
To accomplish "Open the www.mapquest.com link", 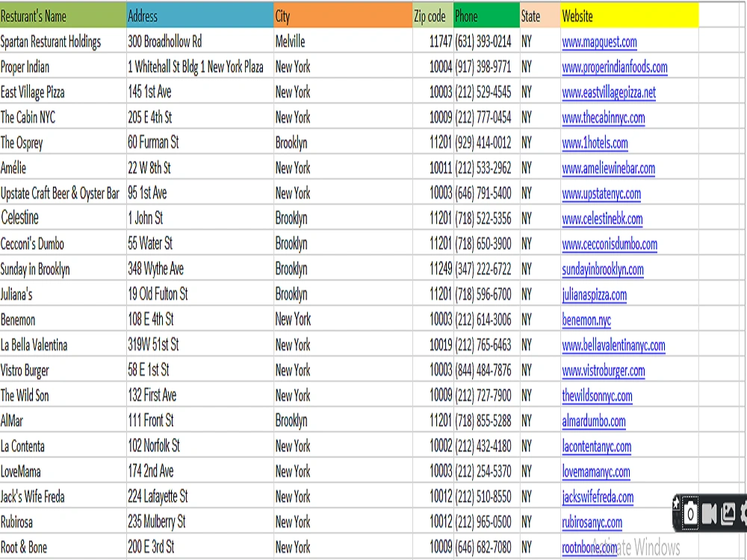I will pyautogui.click(x=599, y=42).
